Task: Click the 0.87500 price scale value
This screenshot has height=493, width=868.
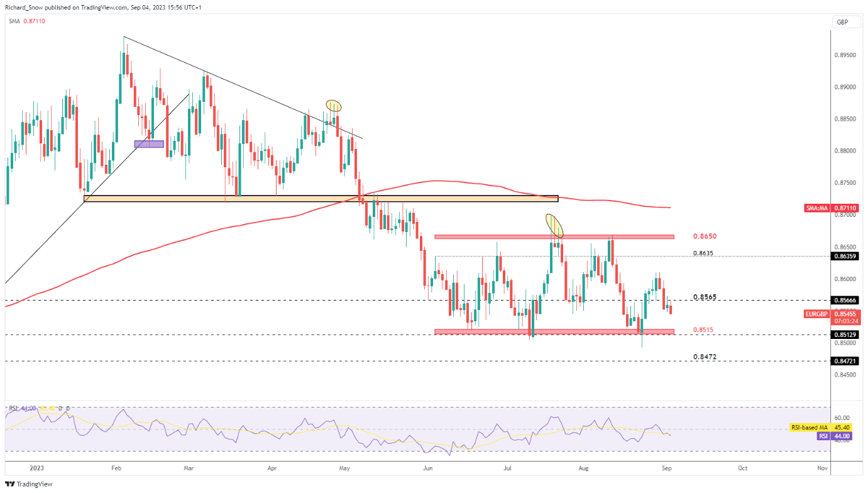Action: 845,183
